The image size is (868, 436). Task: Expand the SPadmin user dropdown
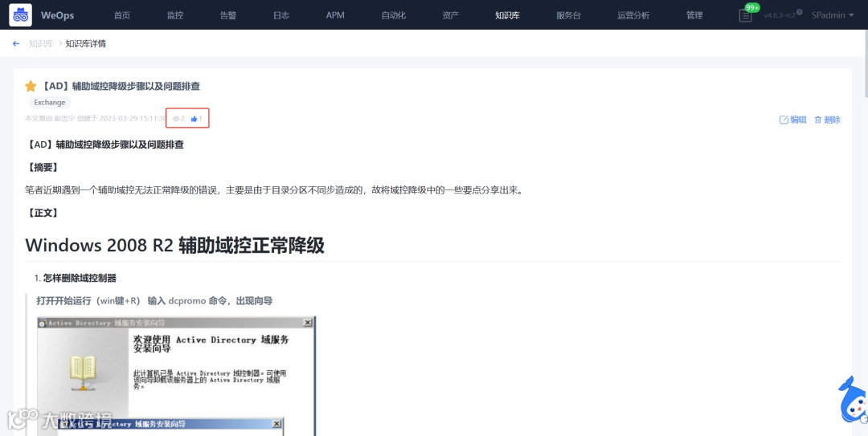click(833, 15)
